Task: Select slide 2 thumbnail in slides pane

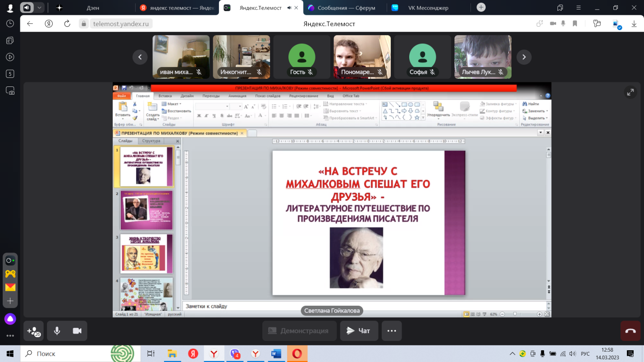Action: tap(146, 210)
